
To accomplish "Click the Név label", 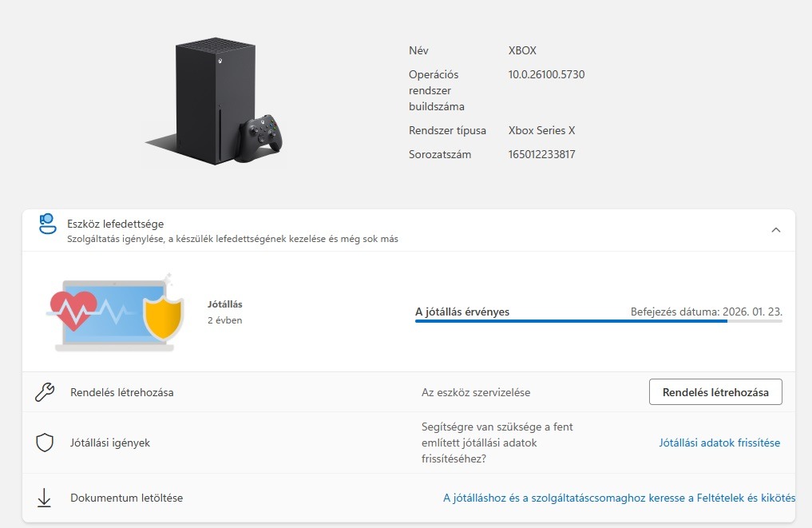I will coord(418,50).
